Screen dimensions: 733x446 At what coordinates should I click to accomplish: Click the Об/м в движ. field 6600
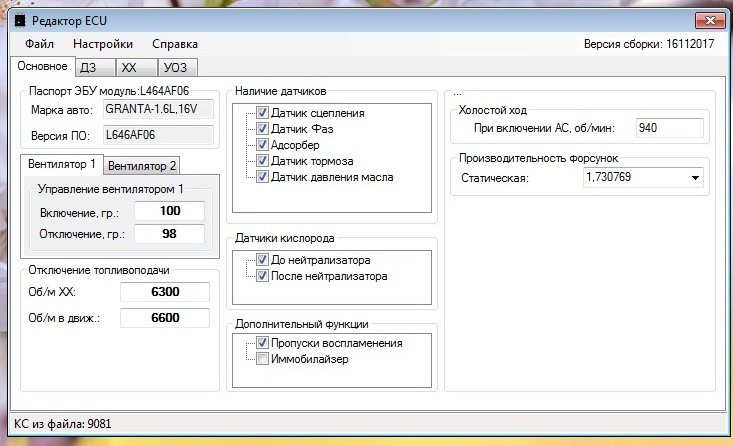pyautogui.click(x=165, y=318)
